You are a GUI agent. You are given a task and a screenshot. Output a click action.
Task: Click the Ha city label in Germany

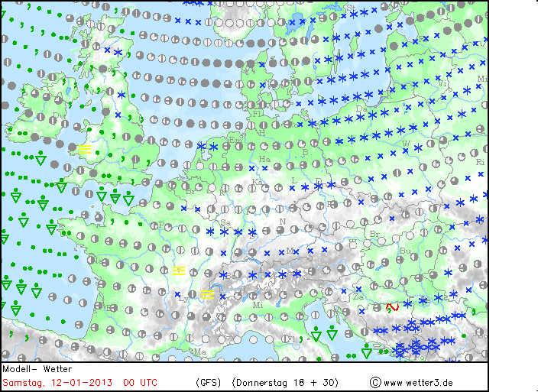coord(264,160)
